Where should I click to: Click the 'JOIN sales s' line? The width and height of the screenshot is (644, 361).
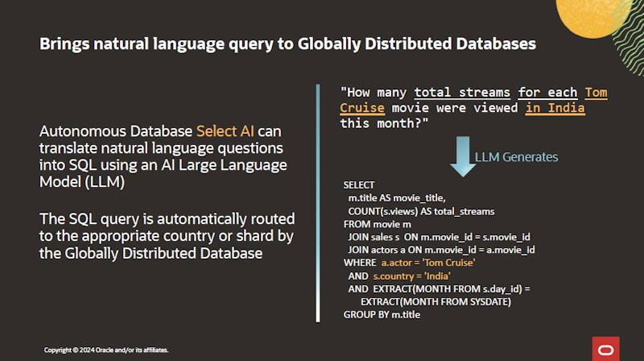[x=439, y=237]
